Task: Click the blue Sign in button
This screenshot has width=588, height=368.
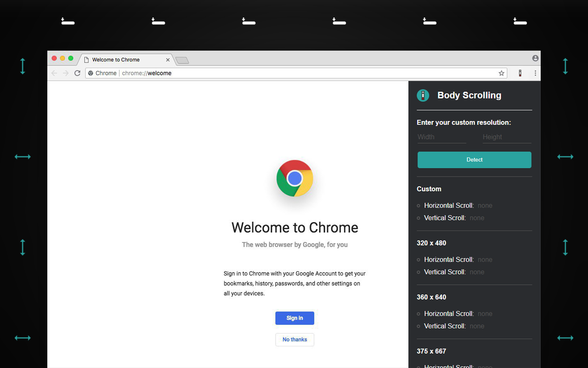Action: 295,318
